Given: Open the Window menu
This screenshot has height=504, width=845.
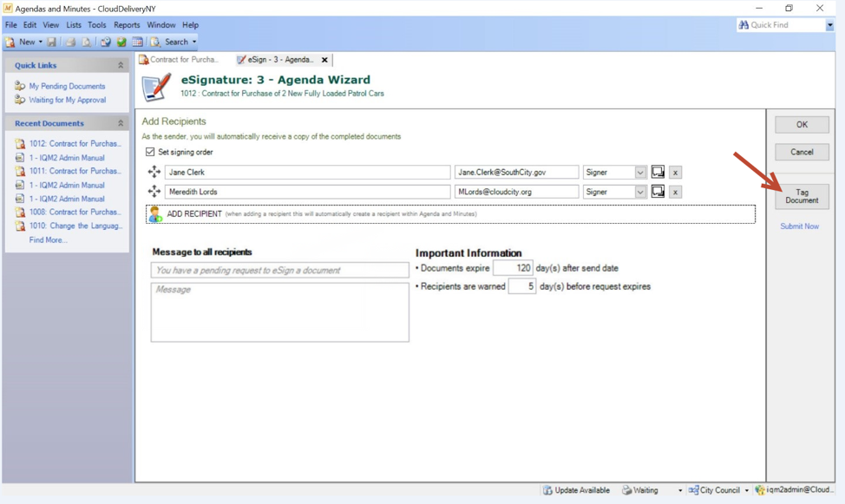Looking at the screenshot, I should 161,25.
